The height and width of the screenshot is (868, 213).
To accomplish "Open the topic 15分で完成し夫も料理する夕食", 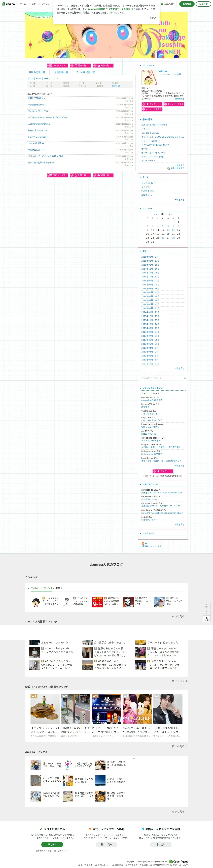I will [x=83, y=765].
